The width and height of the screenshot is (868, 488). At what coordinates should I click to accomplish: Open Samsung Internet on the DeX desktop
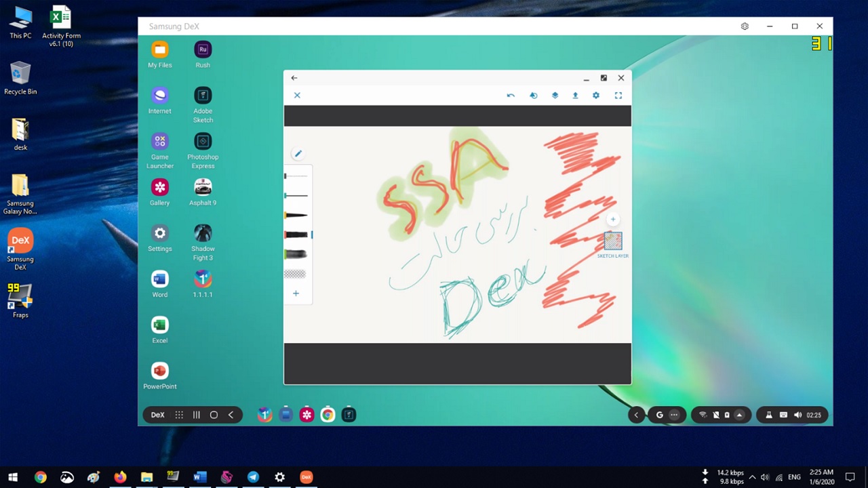click(x=160, y=100)
